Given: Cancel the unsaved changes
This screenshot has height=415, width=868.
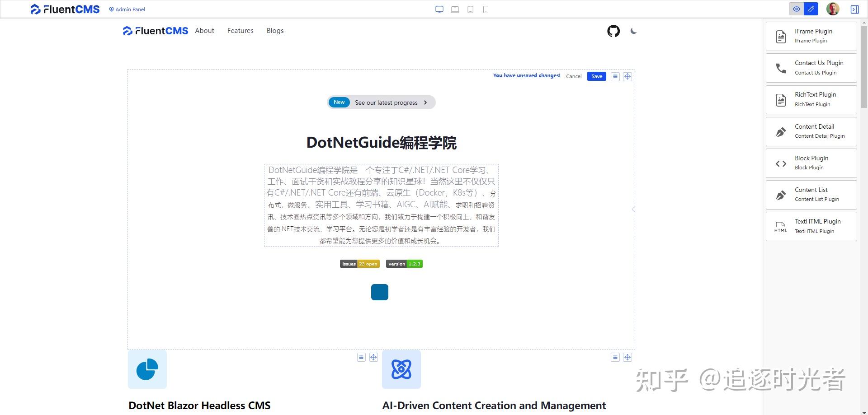Looking at the screenshot, I should [x=573, y=76].
